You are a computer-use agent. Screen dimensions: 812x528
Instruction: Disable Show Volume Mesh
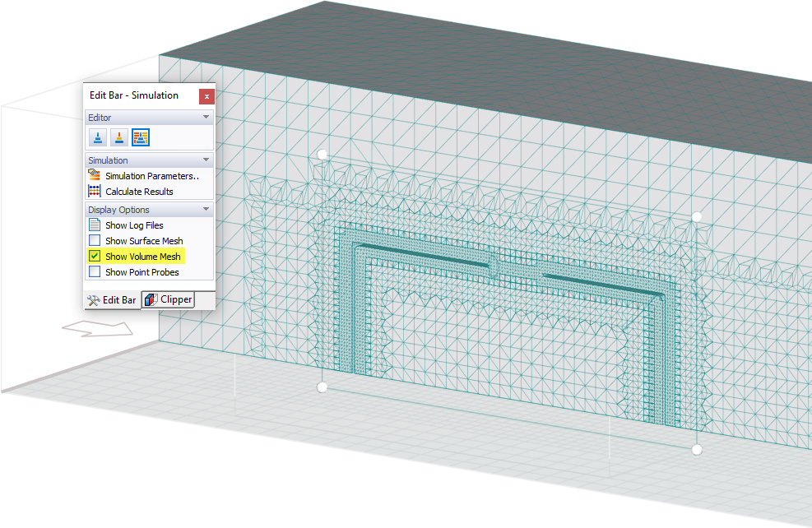pos(94,256)
